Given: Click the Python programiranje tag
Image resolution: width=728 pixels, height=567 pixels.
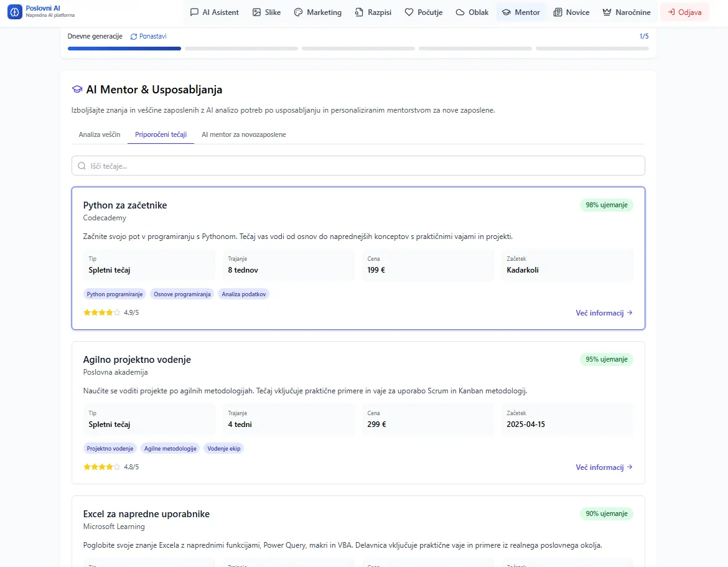Looking at the screenshot, I should [114, 294].
